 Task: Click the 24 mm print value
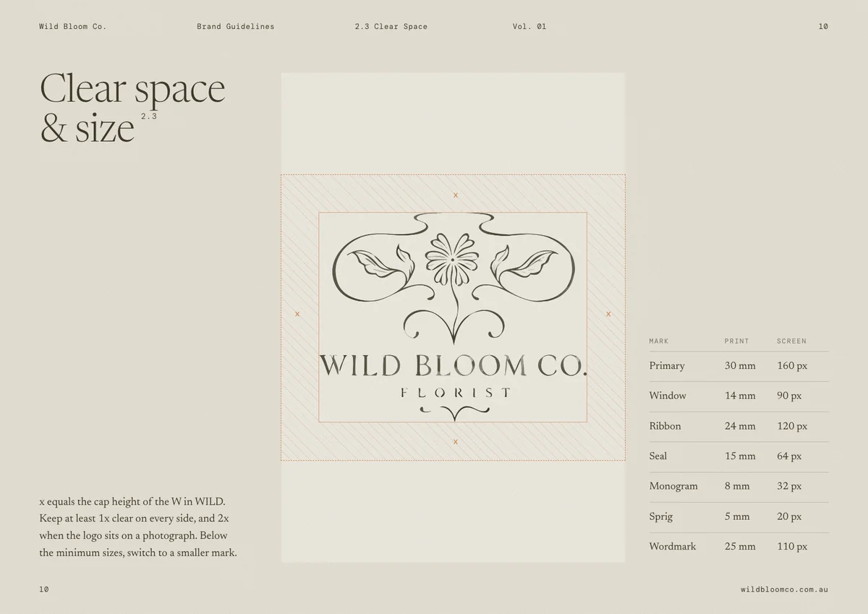tap(740, 427)
